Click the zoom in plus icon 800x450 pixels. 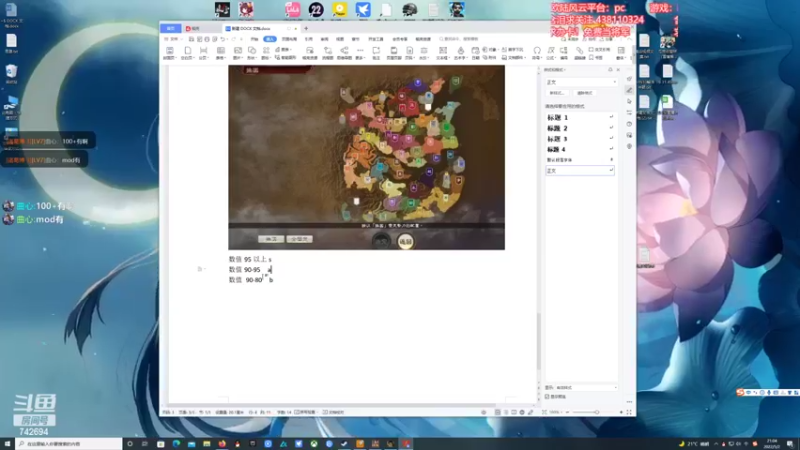click(x=621, y=412)
